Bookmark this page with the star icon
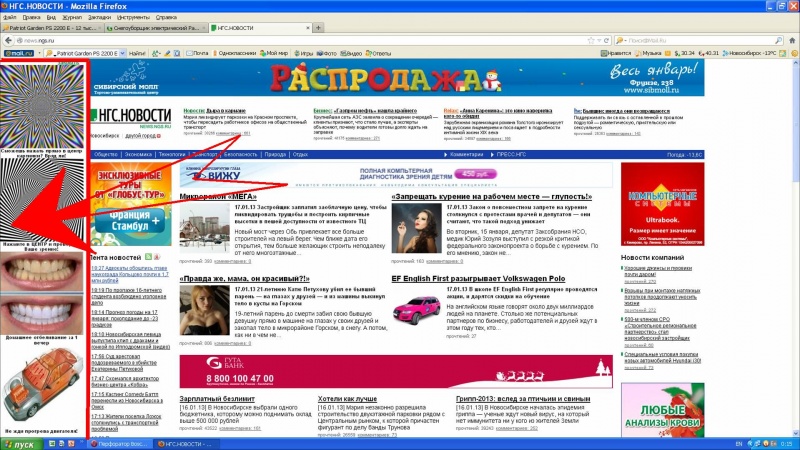Image resolution: width=800 pixels, height=450 pixels. [591, 40]
